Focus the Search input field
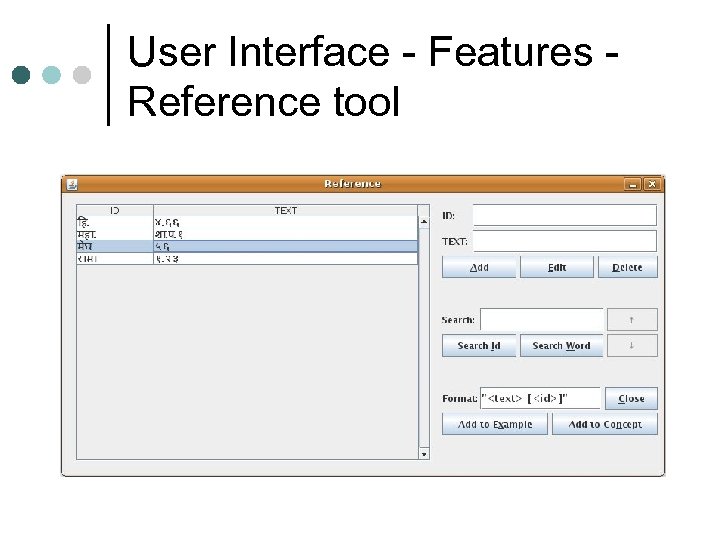Screen dimensions: 720x540 tap(542, 320)
